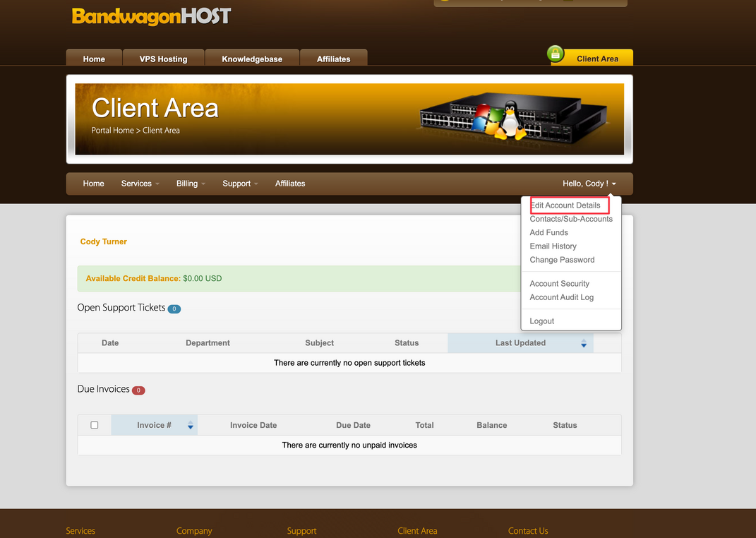Click the Portal Home breadcrumb link
This screenshot has height=538, width=756.
tap(112, 131)
